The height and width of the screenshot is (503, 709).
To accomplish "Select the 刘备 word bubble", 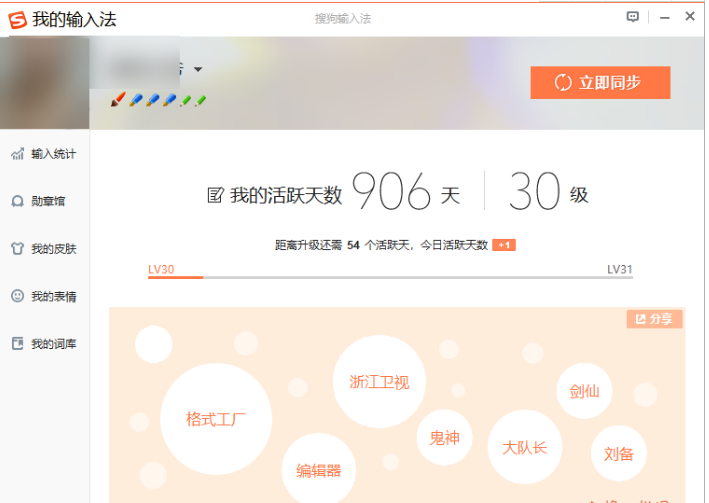I will point(619,453).
